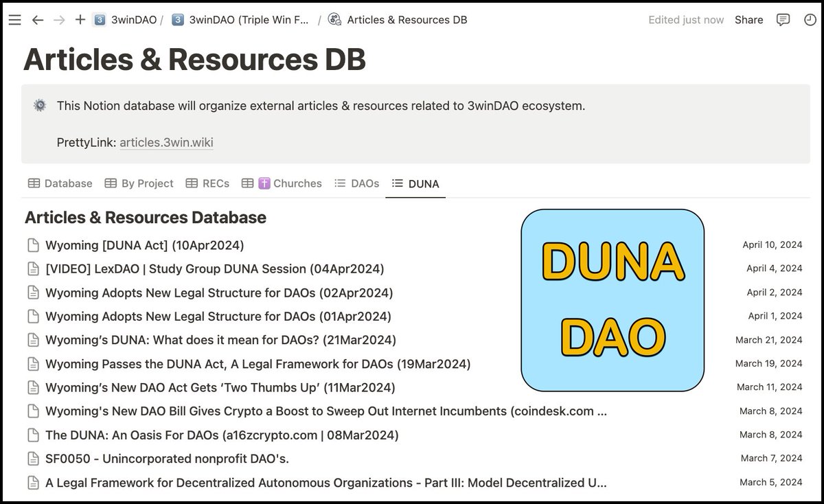This screenshot has width=824, height=504.
Task: Click the DUNA DAO image thumbnail
Action: (x=613, y=299)
